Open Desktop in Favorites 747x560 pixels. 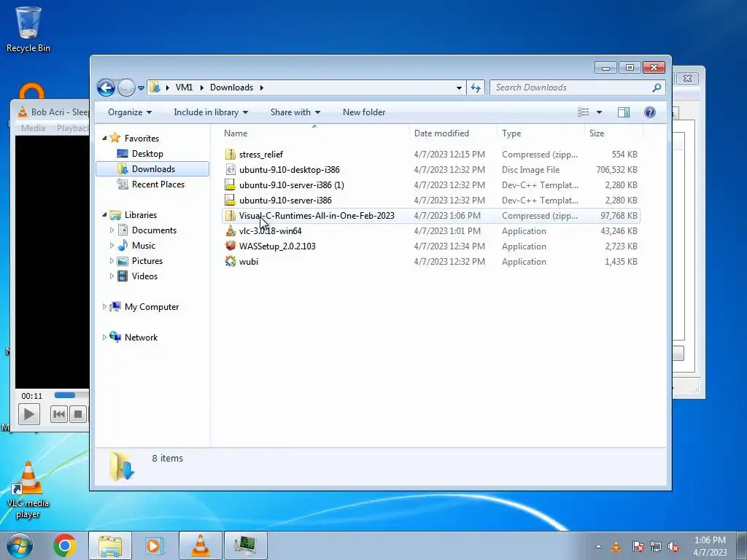coord(147,154)
